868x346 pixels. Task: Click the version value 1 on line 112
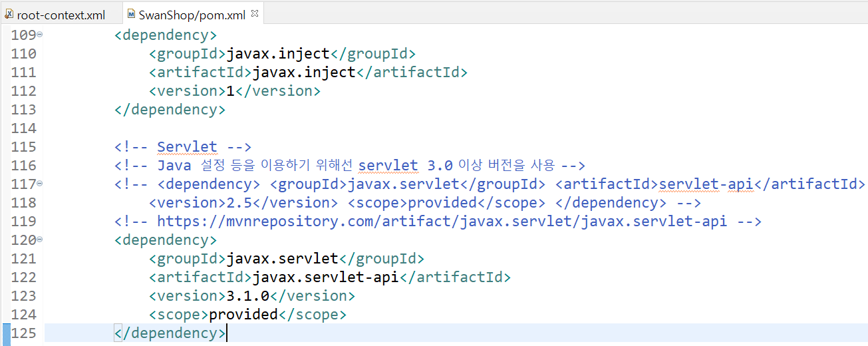pyautogui.click(x=231, y=90)
